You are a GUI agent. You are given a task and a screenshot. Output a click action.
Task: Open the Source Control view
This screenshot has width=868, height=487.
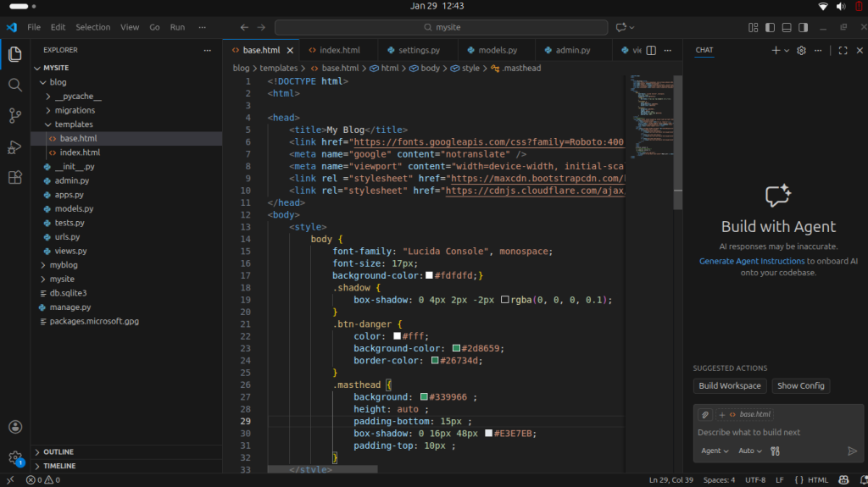coord(14,115)
